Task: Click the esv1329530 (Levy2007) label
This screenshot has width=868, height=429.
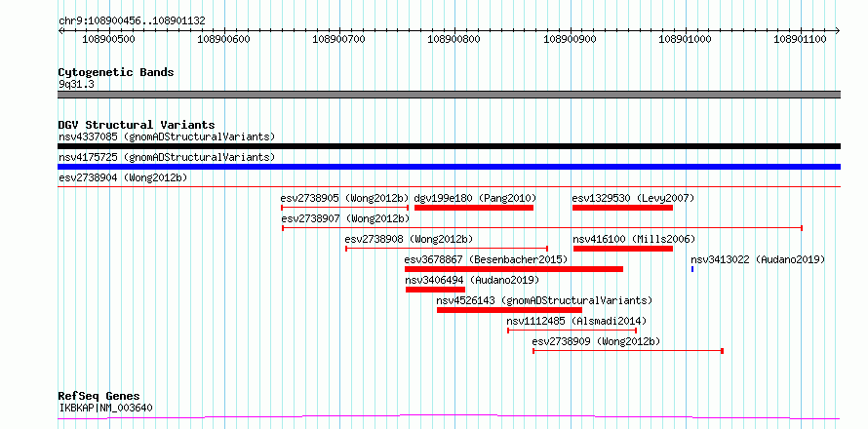Action: click(633, 198)
